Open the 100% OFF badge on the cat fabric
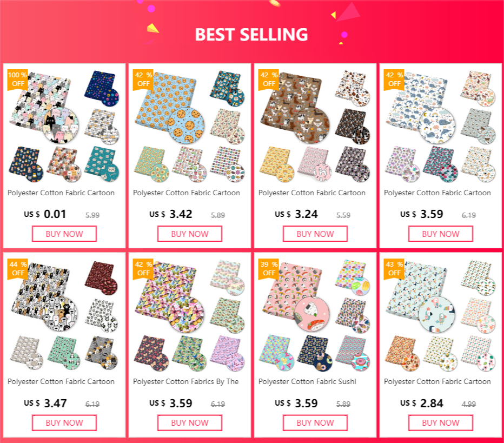The image size is (504, 443). pos(17,80)
